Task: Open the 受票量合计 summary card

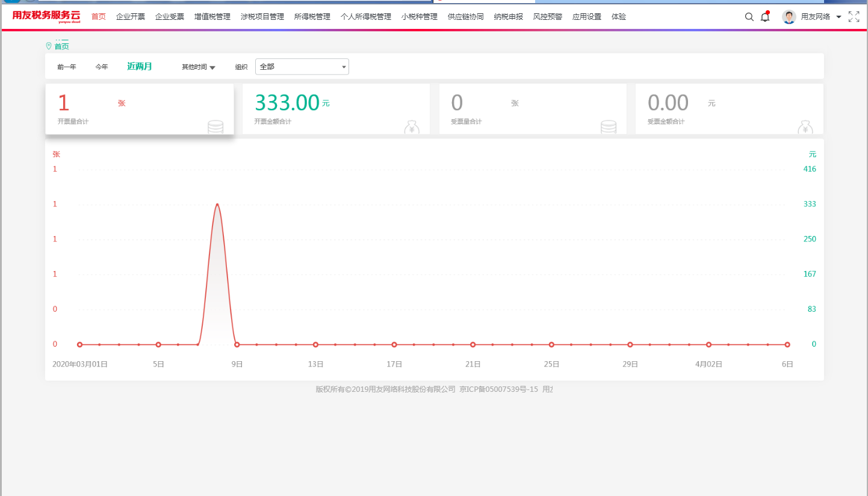Action: coord(533,109)
